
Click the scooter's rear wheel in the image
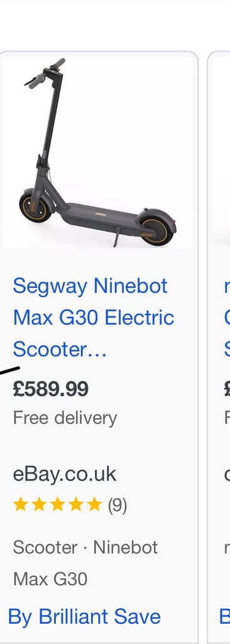tap(156, 231)
